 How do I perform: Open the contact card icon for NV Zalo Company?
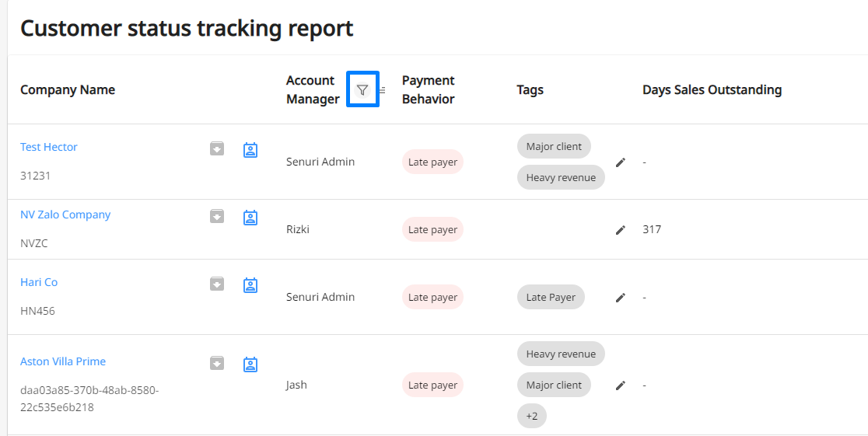pos(250,218)
